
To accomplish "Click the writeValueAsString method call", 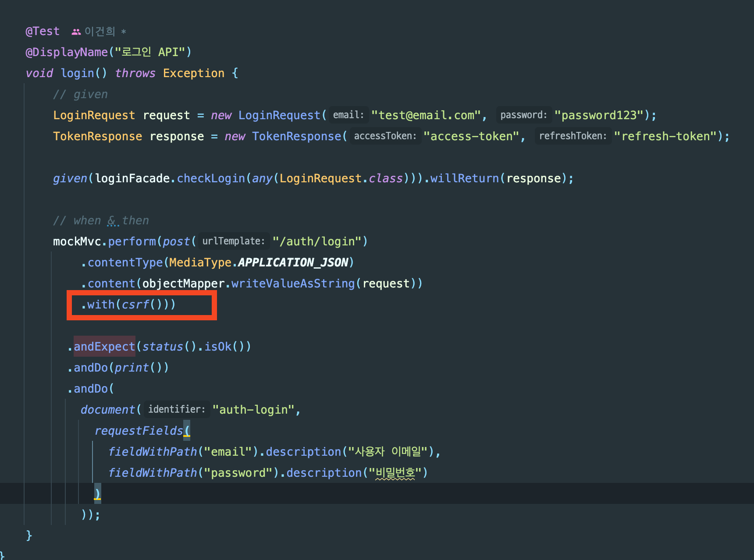I will tap(293, 284).
